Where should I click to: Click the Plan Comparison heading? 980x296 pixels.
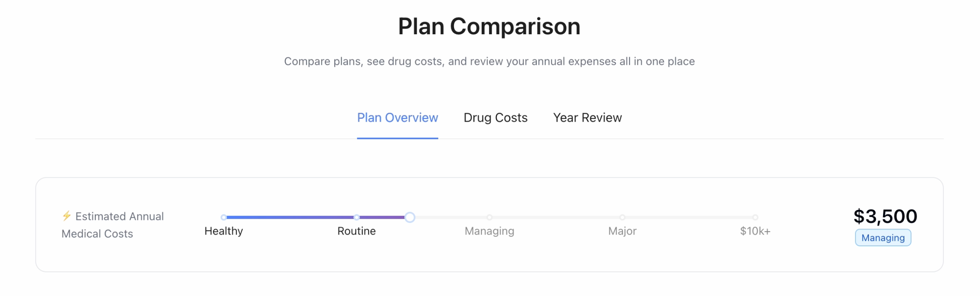click(489, 26)
